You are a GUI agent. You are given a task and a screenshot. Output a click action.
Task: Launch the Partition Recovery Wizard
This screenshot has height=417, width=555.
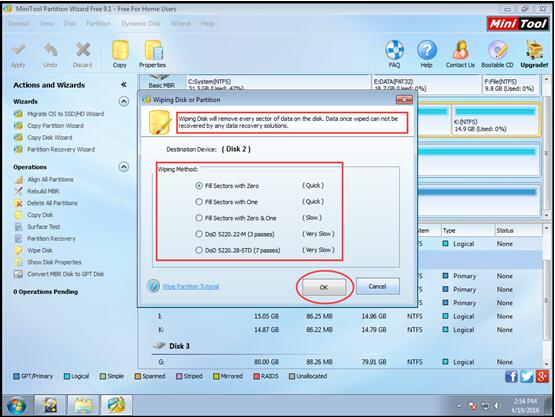click(55, 149)
